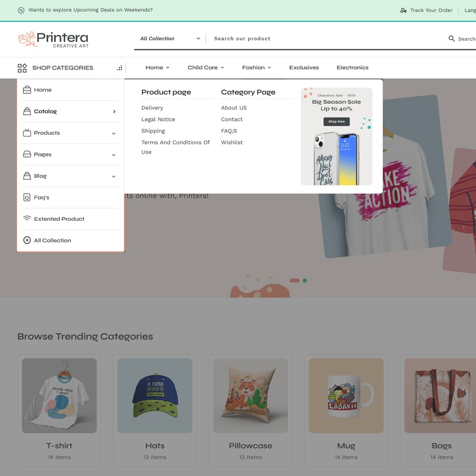
Task: Open the Legal Notice link
Action: pos(158,119)
